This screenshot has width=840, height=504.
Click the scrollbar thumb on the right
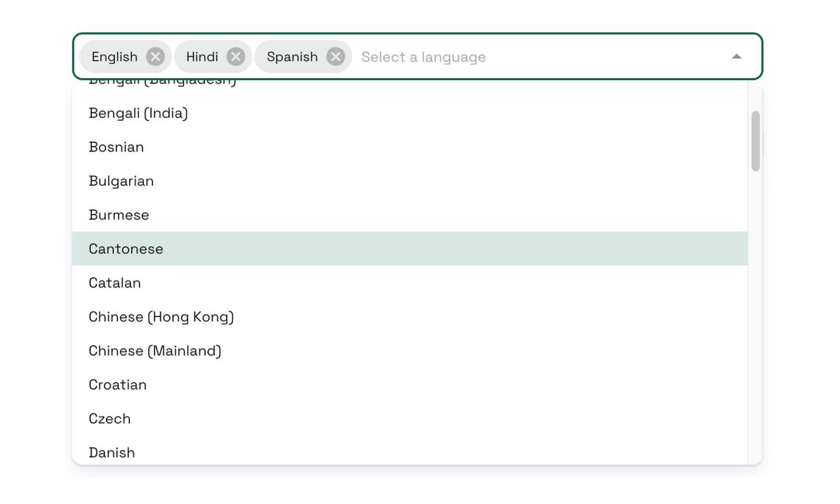pos(755,140)
